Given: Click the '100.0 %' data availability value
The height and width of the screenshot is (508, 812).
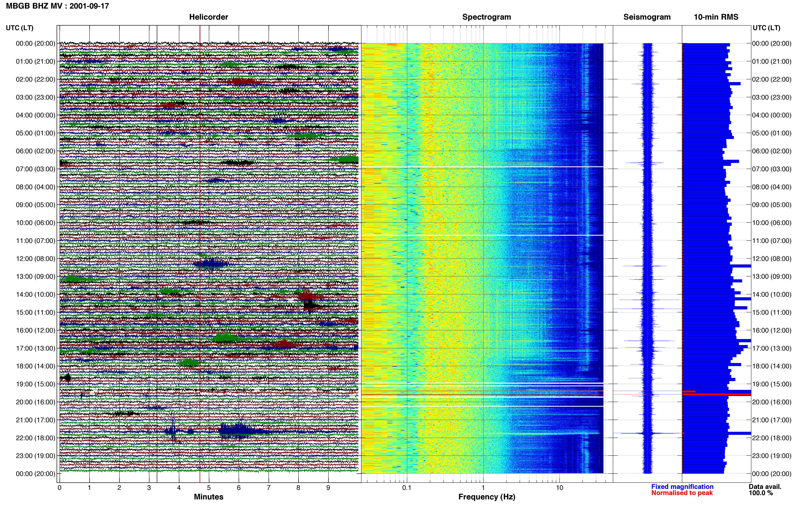Looking at the screenshot, I should click(761, 493).
